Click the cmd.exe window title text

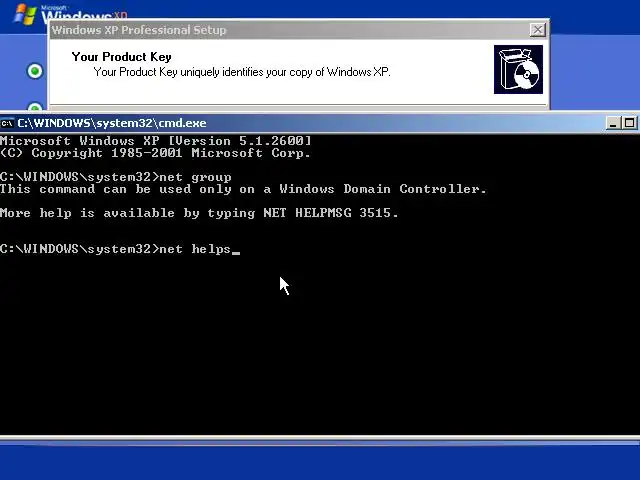coord(112,123)
